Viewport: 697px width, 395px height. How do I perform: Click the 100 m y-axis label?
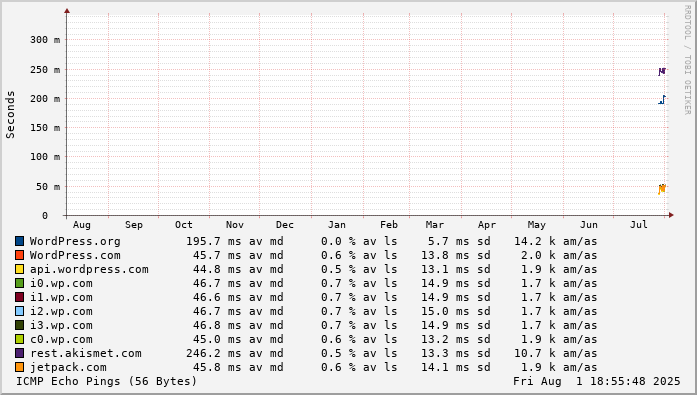pos(45,156)
